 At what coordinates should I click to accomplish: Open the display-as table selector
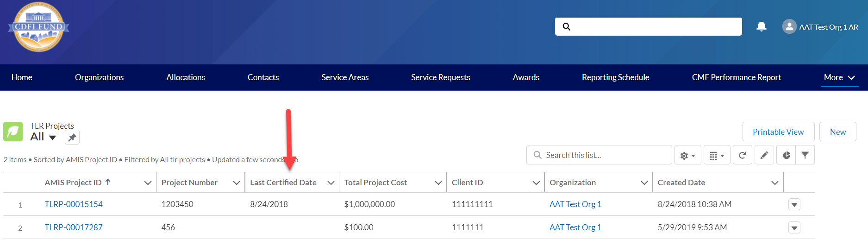(716, 156)
